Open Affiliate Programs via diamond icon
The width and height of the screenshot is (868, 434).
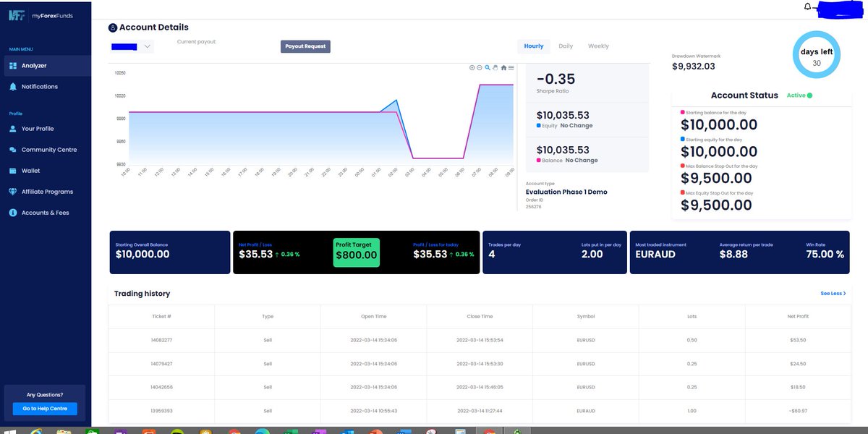point(13,192)
